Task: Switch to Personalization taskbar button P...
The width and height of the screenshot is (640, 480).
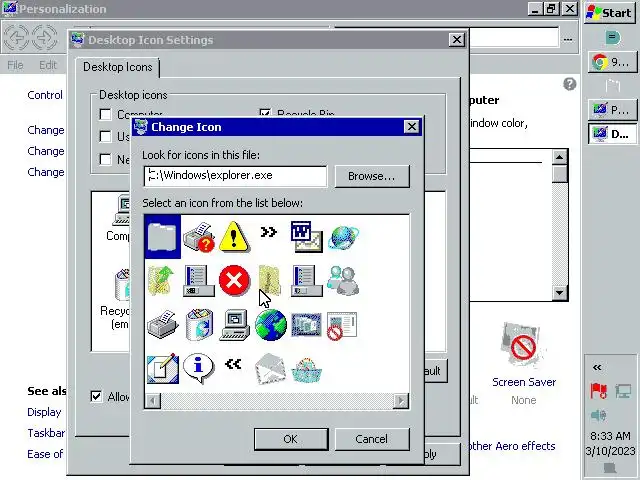Action: [x=612, y=109]
